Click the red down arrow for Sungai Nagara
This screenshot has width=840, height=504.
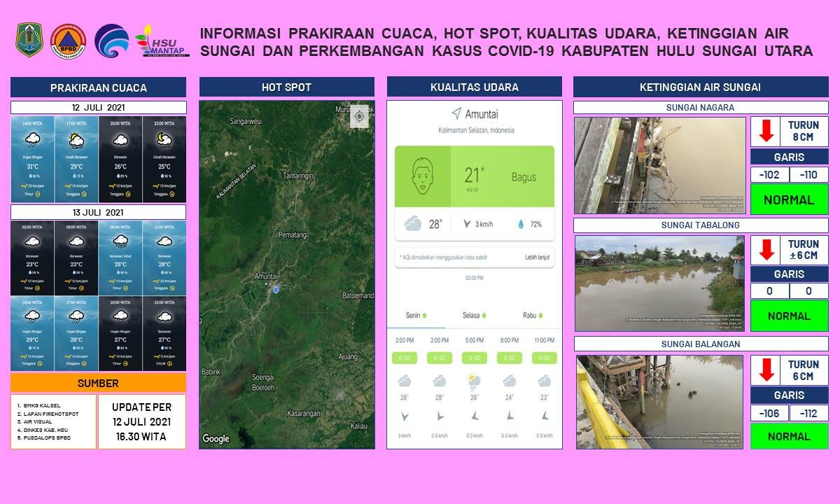point(766,131)
